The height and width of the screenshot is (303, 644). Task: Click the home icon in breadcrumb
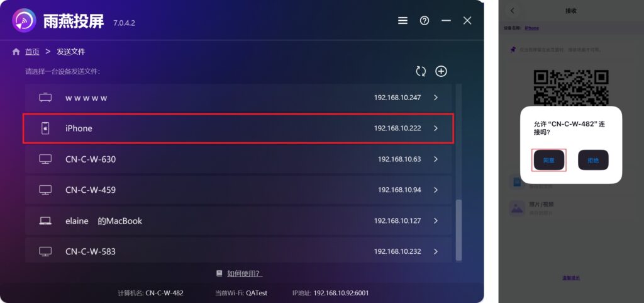16,52
